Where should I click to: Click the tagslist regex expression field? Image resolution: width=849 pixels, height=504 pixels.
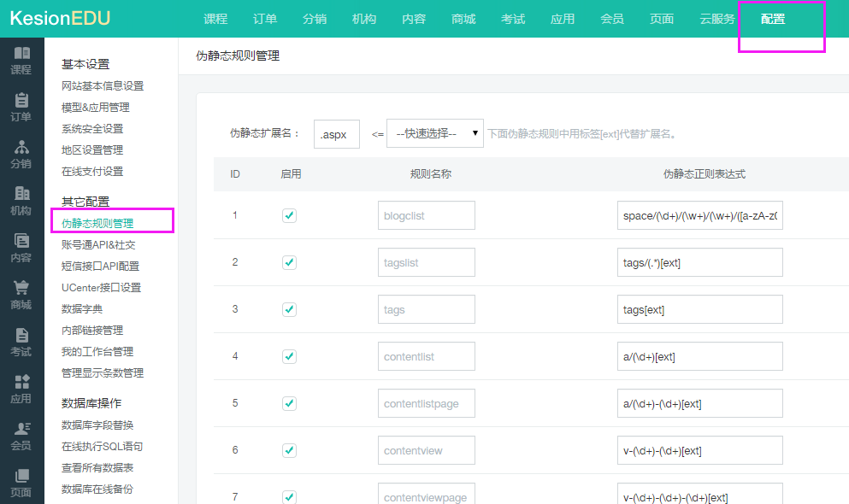pyautogui.click(x=699, y=262)
